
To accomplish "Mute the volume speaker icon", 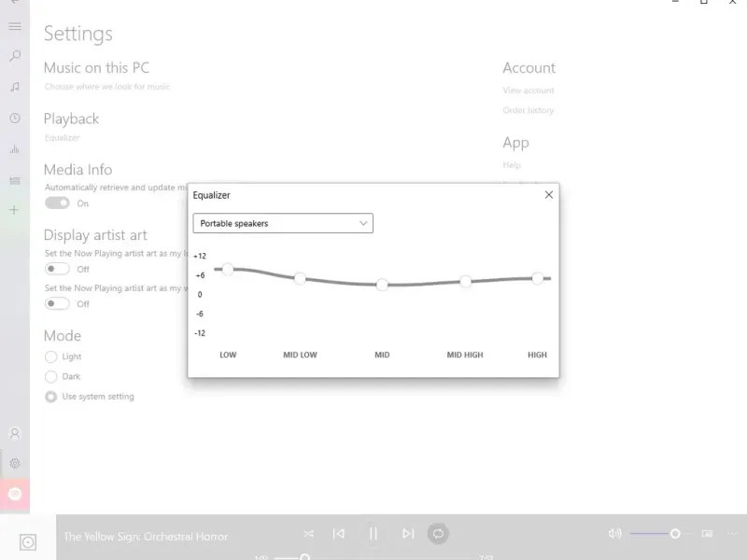I will [614, 533].
